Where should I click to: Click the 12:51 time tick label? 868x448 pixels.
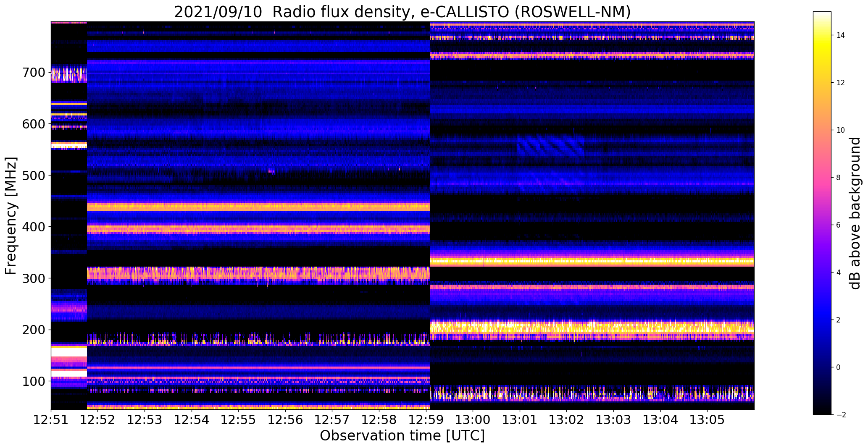51,419
